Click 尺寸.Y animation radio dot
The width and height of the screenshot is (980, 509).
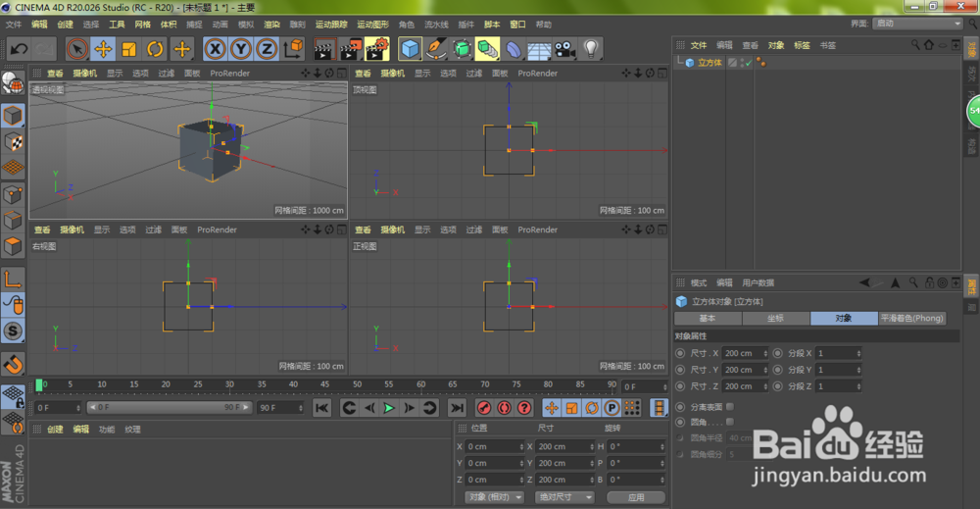pos(680,370)
